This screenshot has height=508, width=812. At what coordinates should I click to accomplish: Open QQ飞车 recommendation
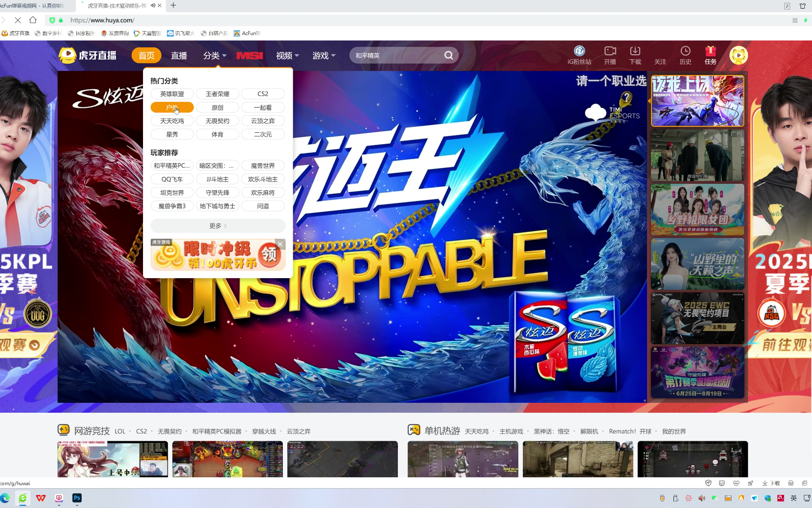tap(172, 179)
